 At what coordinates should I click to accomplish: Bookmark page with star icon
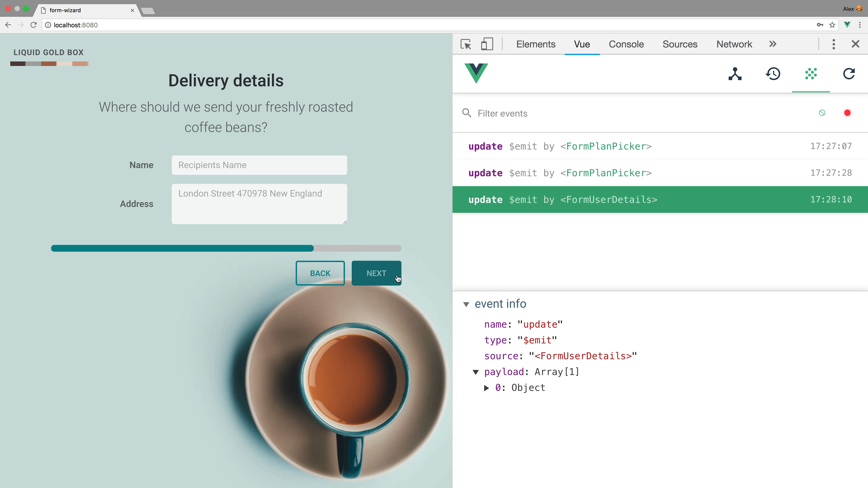click(832, 25)
